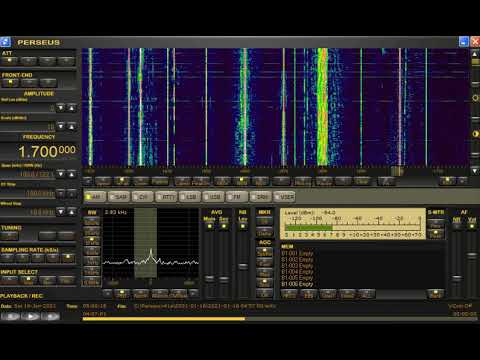Click the Perseus application icon in title bar

[x=5, y=42]
